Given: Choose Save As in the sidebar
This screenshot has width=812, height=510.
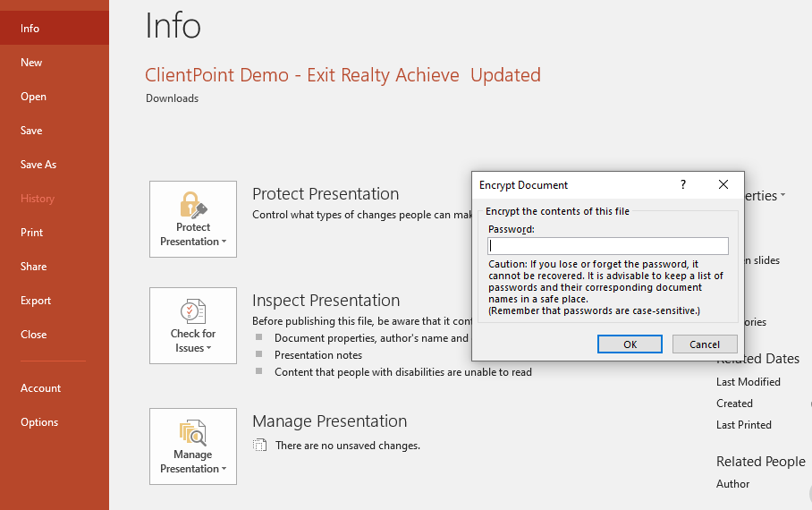Looking at the screenshot, I should (x=55, y=165).
